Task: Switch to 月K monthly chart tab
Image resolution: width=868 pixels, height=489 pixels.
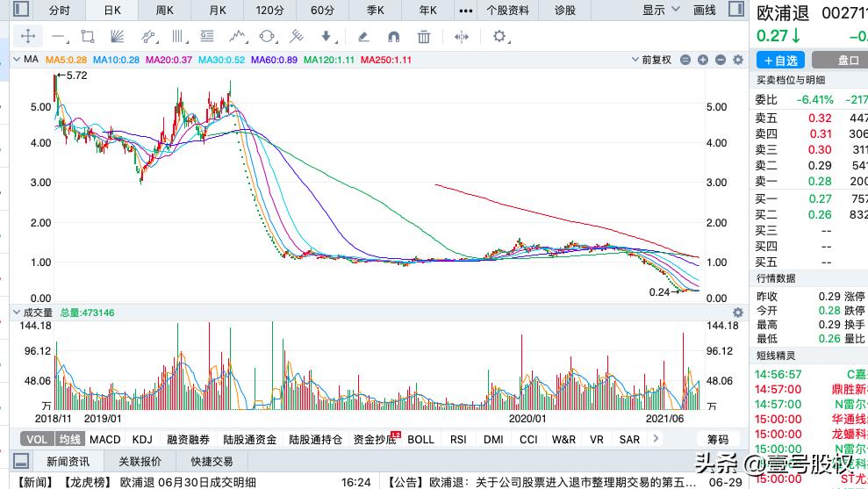Action: (x=218, y=10)
